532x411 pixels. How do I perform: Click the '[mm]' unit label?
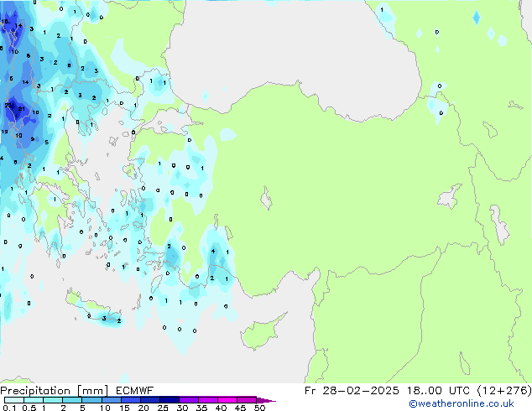click(x=92, y=391)
